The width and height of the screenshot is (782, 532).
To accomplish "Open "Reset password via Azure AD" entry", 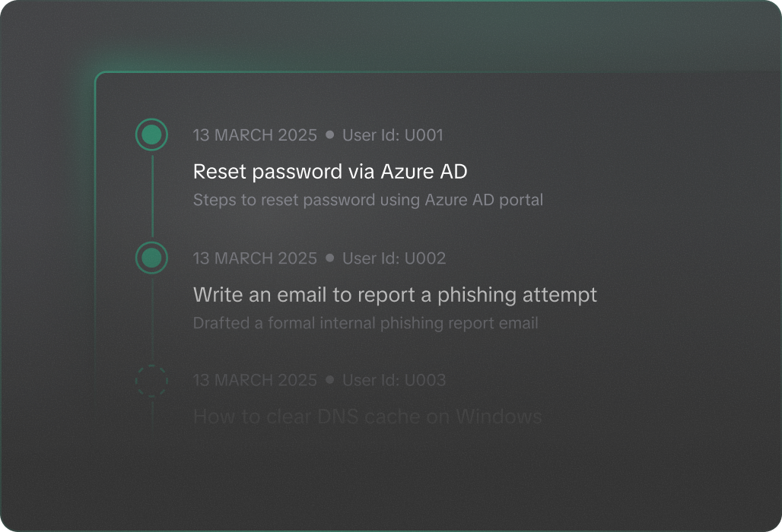I will [329, 172].
